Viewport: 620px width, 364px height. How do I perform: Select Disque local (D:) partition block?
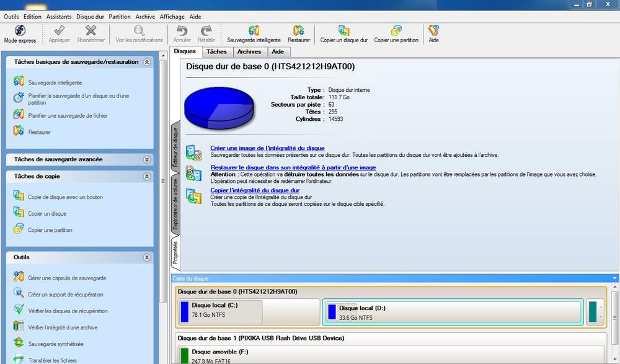453,312
